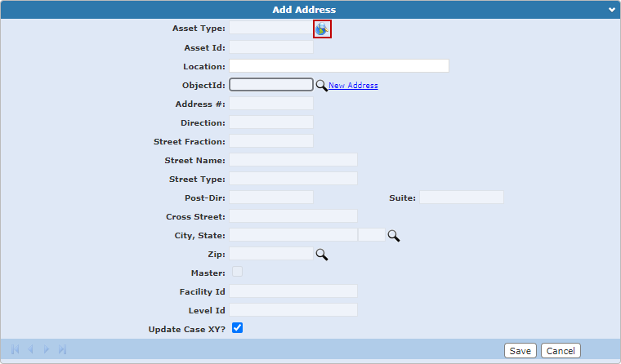
Task: Go to the last record arrow
Action: [62, 349]
